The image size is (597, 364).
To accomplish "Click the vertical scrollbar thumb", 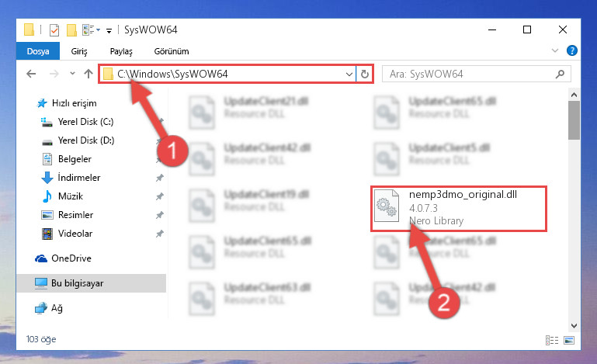I will (574, 120).
